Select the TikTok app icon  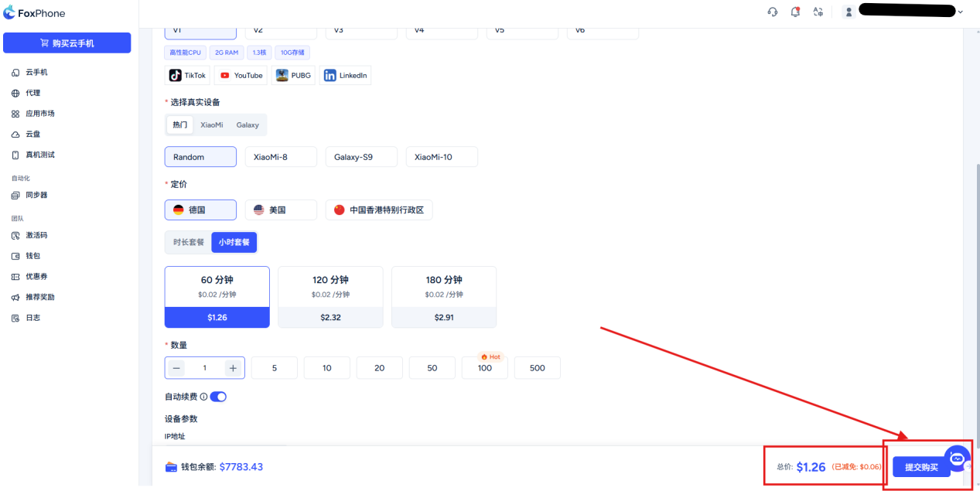pyautogui.click(x=187, y=75)
